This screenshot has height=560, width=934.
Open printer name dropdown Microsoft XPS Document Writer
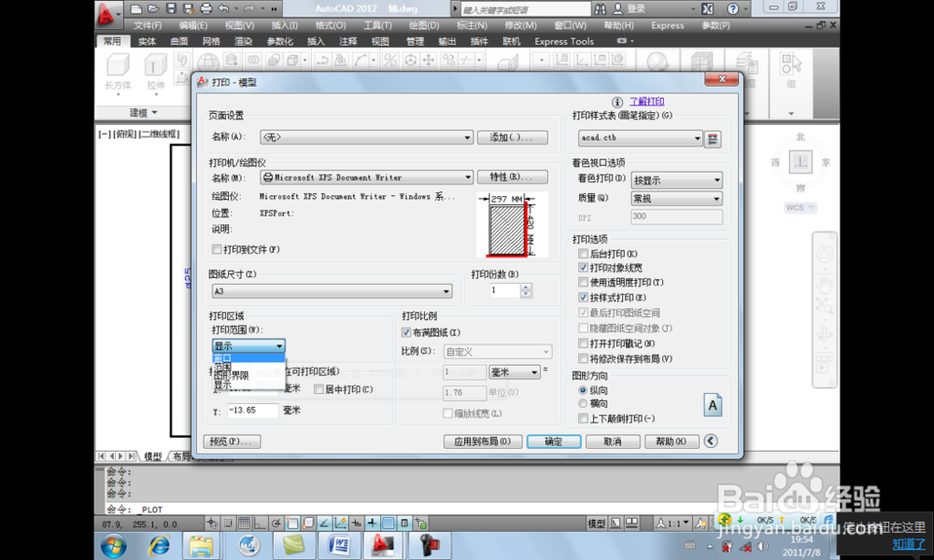(366, 177)
